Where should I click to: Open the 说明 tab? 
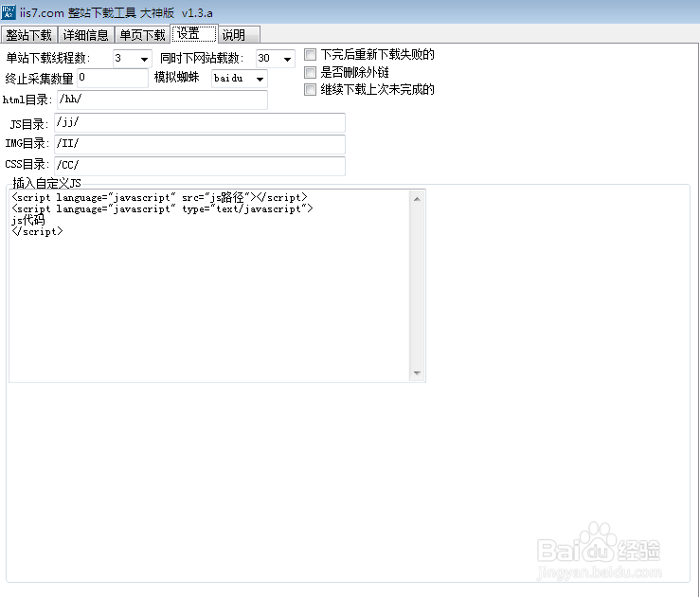[239, 35]
